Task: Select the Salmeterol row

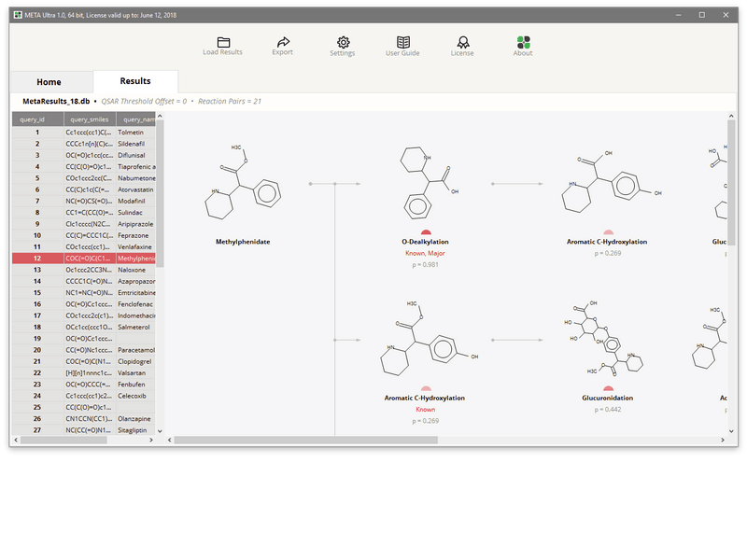Action: coord(84,327)
